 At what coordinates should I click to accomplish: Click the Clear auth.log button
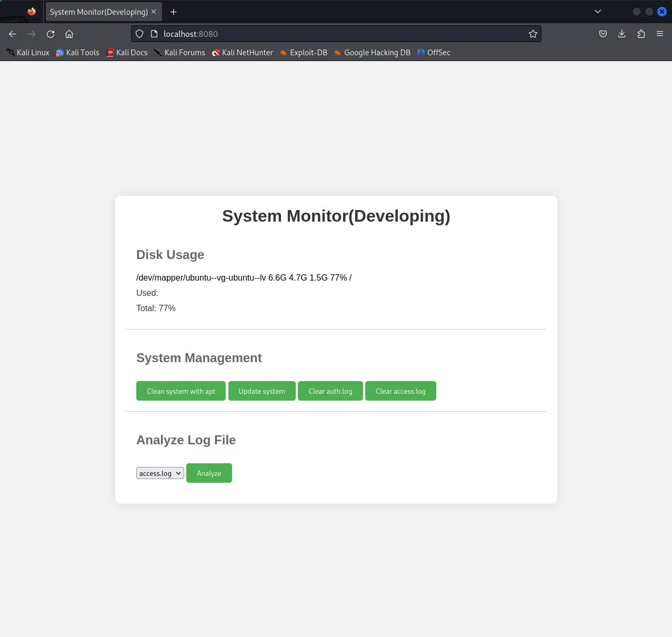click(330, 391)
